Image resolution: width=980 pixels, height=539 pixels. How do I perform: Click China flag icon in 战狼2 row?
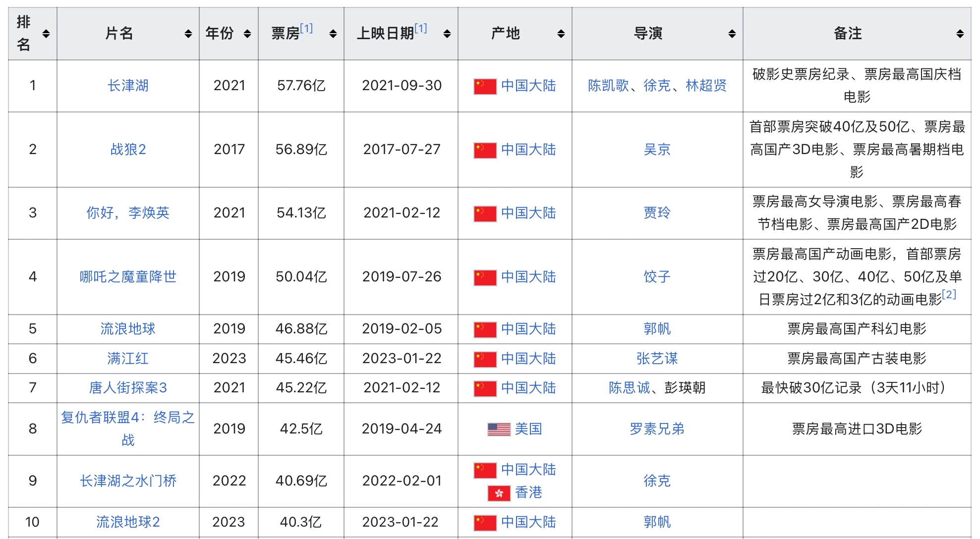click(485, 150)
